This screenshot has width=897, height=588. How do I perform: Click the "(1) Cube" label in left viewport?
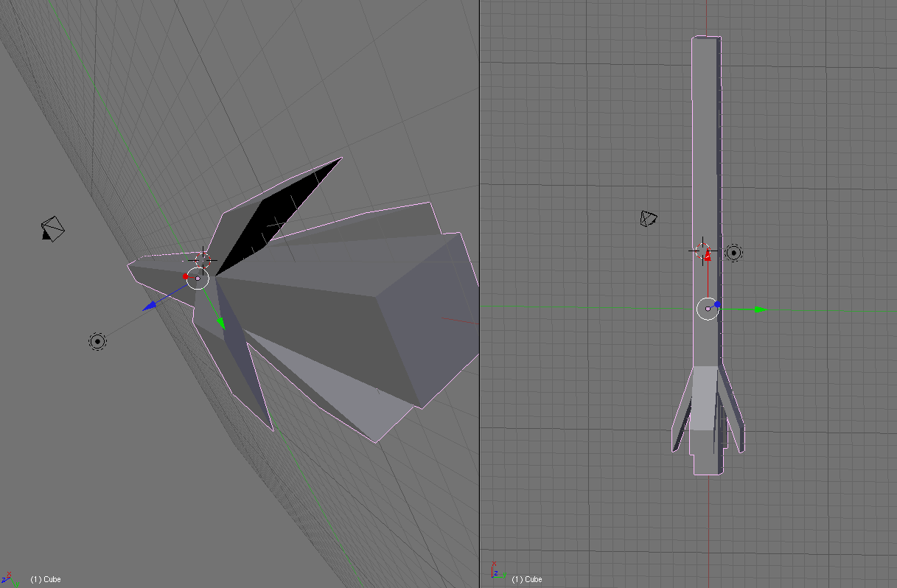(46, 579)
